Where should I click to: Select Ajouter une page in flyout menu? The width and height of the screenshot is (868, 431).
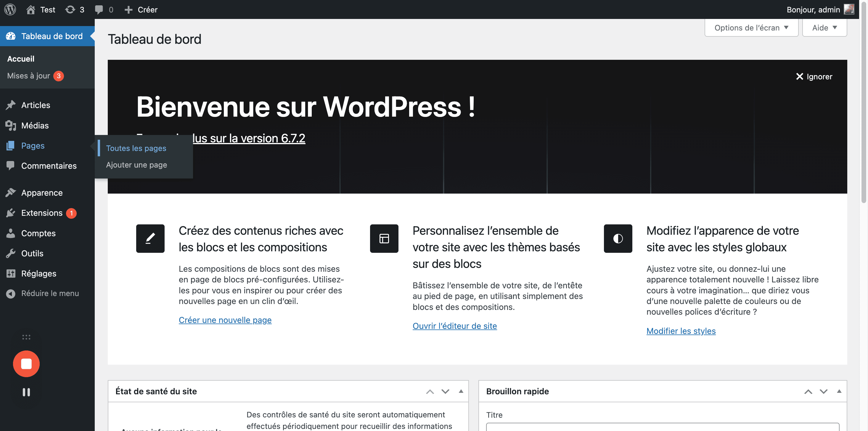(x=136, y=165)
